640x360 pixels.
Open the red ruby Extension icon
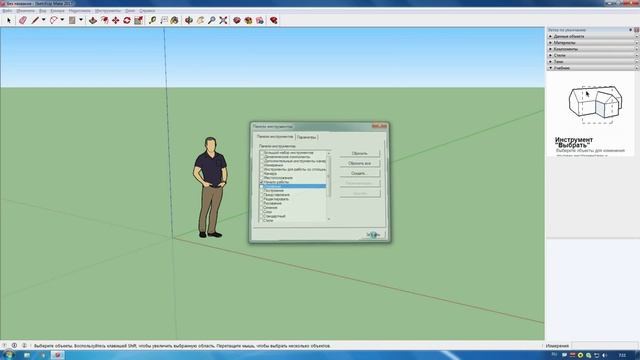point(273,20)
